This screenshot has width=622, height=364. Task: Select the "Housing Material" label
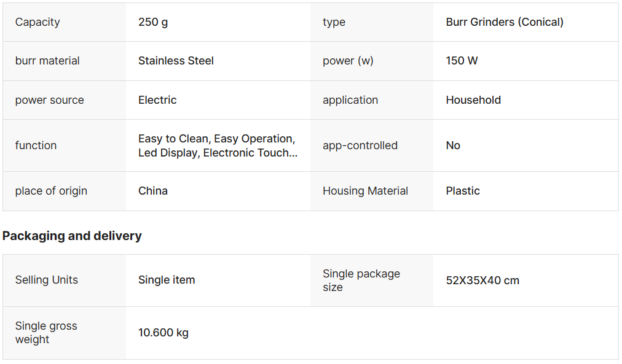[365, 191]
